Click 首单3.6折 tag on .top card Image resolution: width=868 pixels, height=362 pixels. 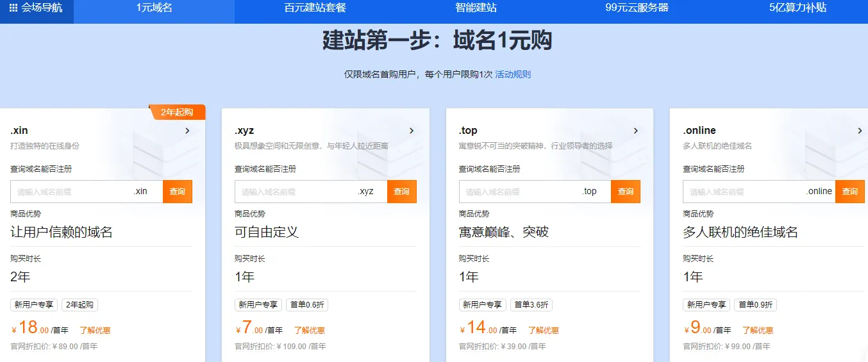coord(531,305)
